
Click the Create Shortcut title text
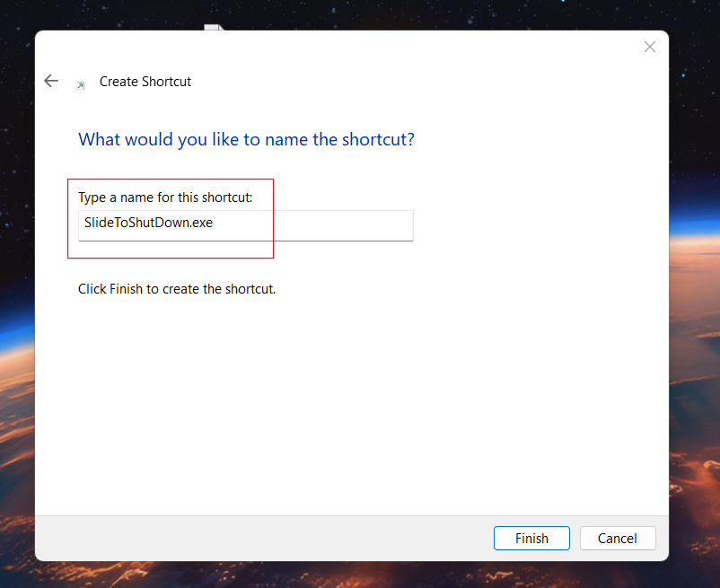145,82
